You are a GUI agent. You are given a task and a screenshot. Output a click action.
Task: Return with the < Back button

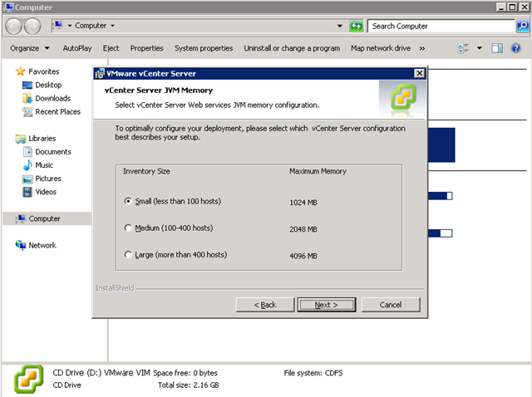tap(265, 305)
